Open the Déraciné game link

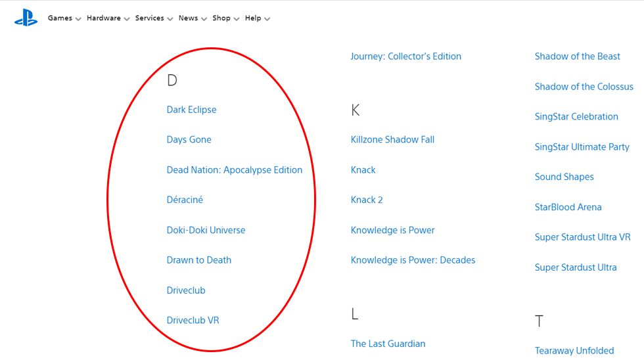coord(185,200)
